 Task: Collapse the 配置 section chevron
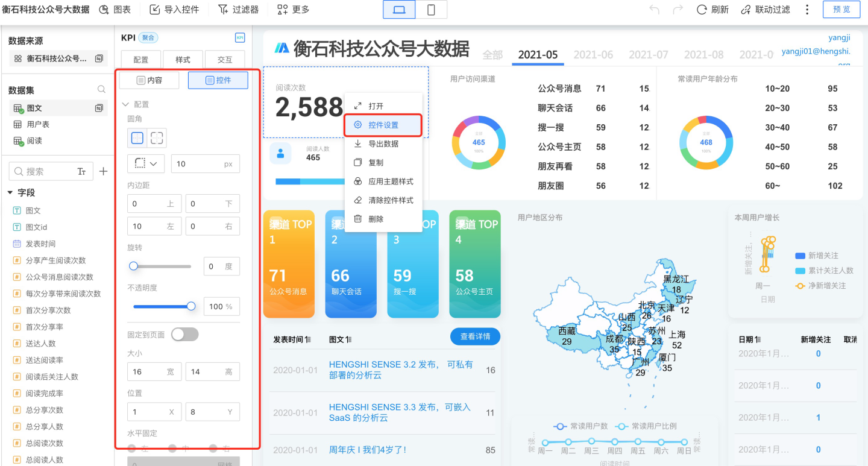click(125, 104)
